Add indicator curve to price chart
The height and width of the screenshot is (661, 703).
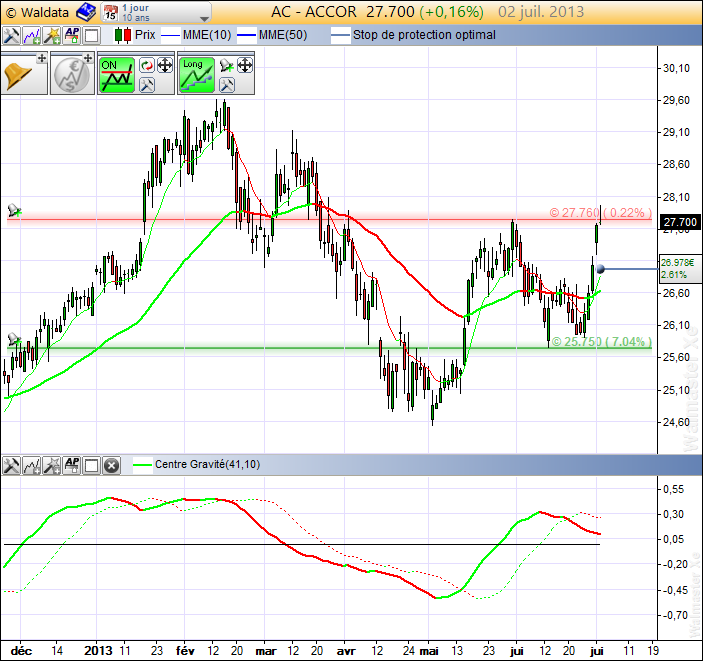click(32, 35)
